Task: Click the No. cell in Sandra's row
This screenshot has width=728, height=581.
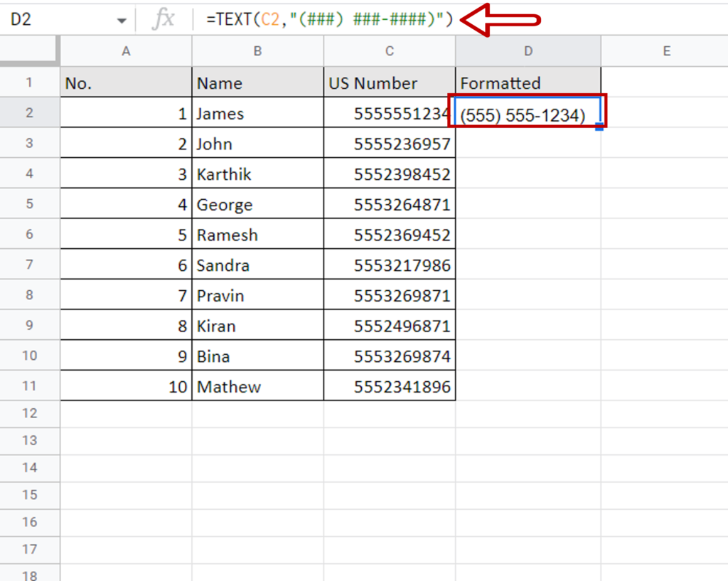Action: [126, 265]
